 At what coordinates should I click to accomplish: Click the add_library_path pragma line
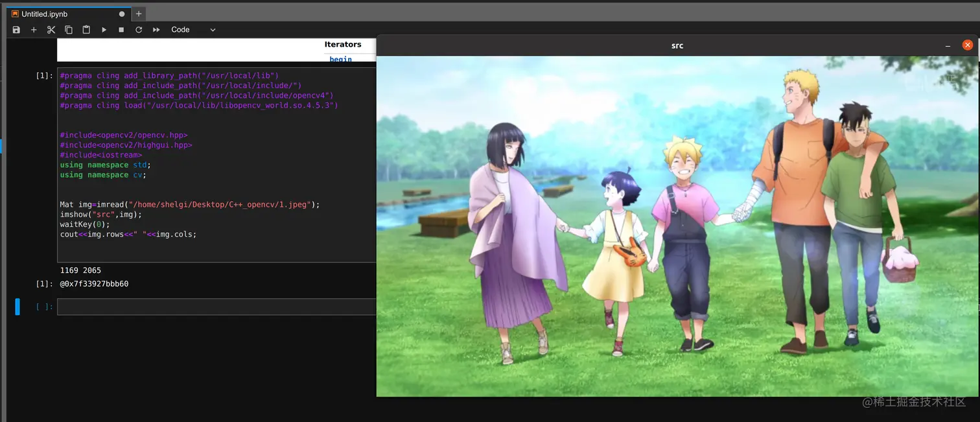169,75
